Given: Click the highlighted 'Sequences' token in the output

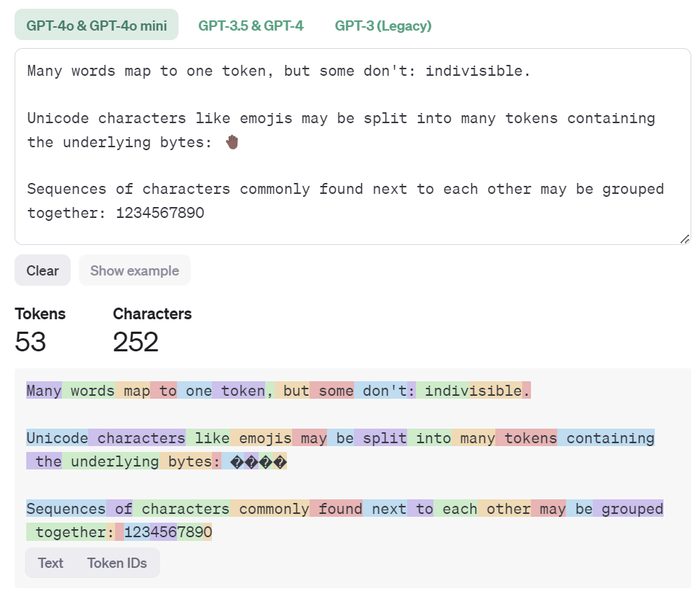Looking at the screenshot, I should 66,509.
